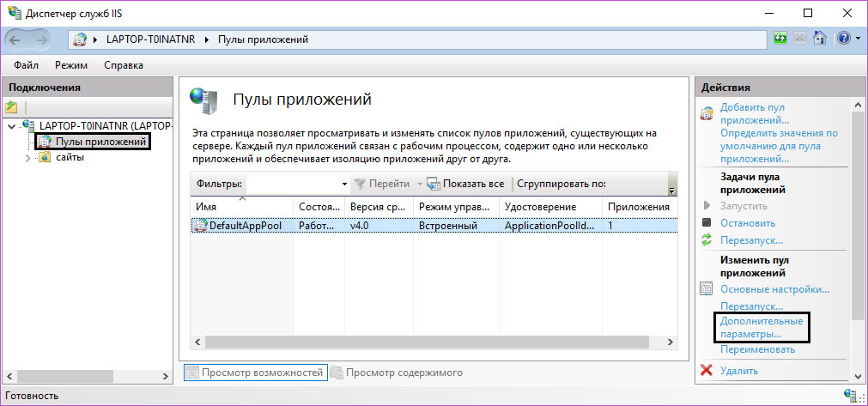The height and width of the screenshot is (406, 868).
Task: Select the DefaultAppPool row
Action: [x=240, y=225]
